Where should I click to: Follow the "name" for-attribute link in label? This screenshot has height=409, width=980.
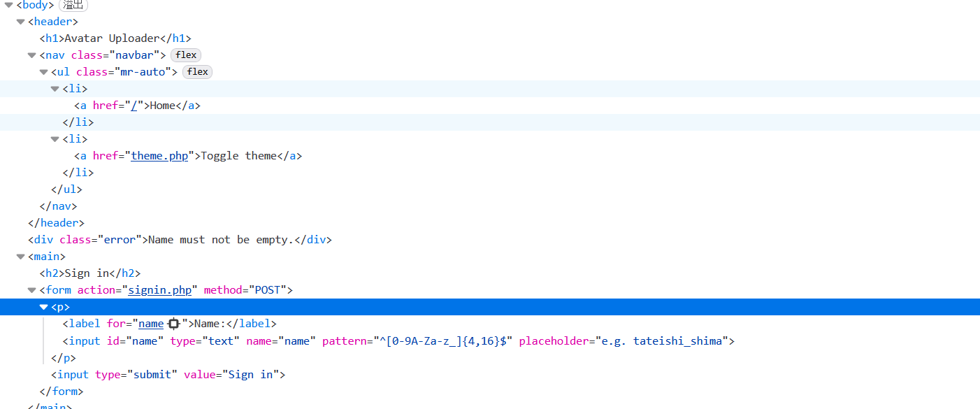coord(151,324)
